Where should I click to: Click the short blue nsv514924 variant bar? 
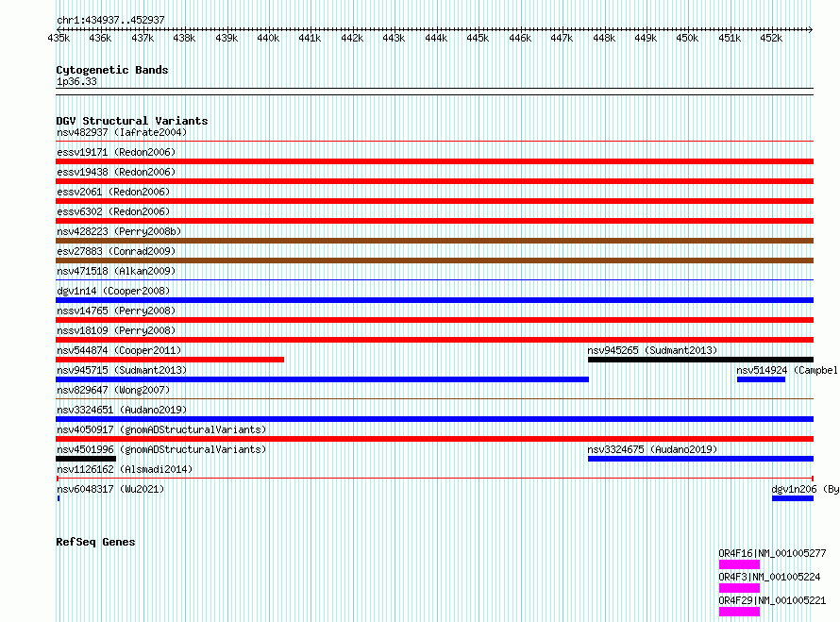762,379
